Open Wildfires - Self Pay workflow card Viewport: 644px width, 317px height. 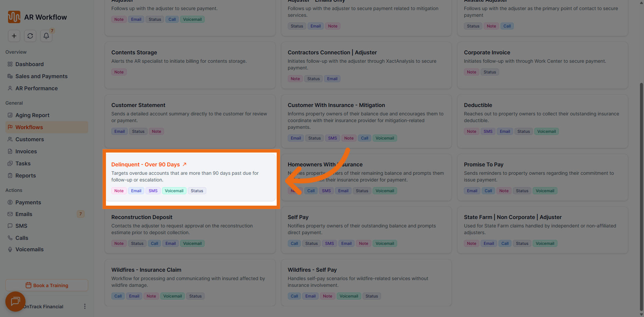point(366,282)
